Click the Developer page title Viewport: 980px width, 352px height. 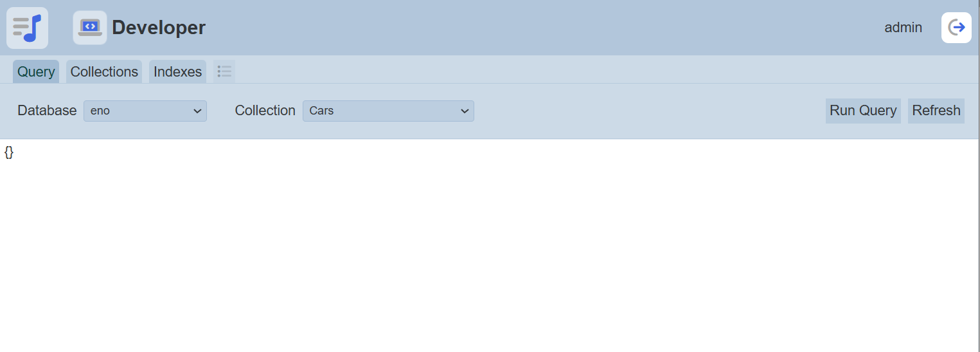click(x=159, y=28)
